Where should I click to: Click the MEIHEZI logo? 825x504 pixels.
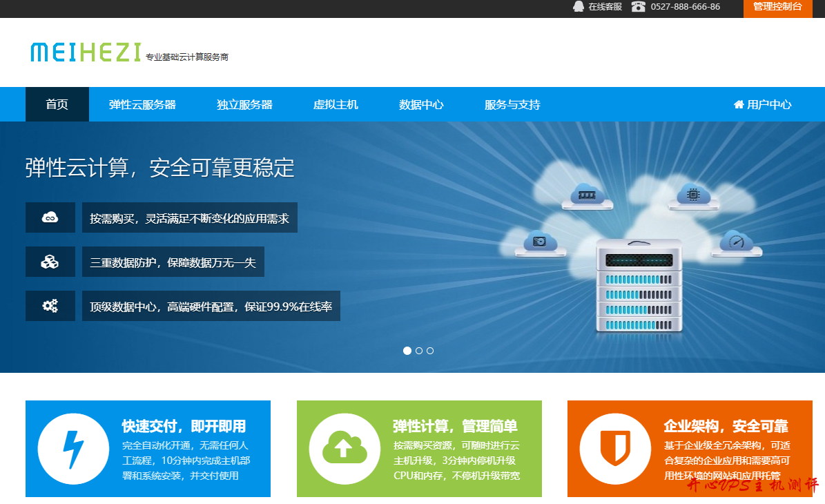click(x=86, y=52)
